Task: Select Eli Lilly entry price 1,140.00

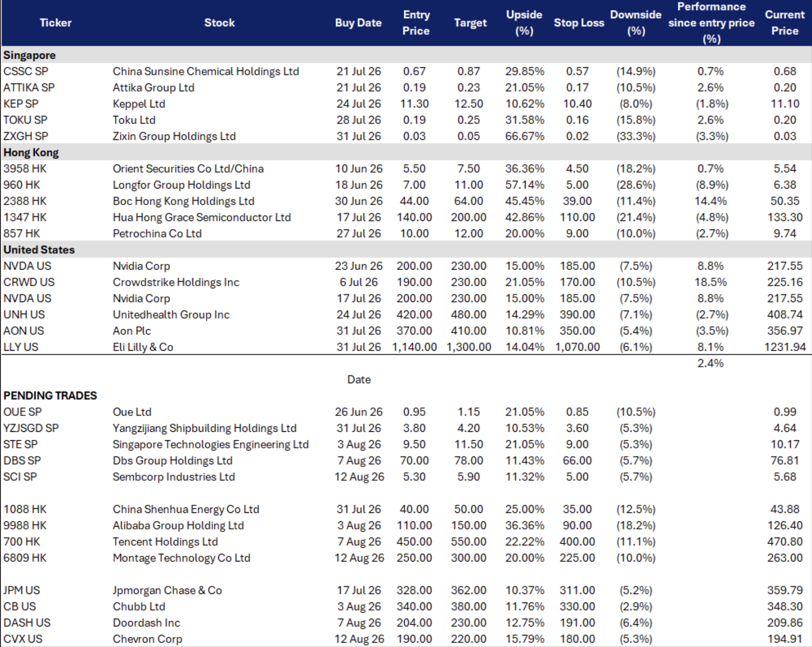Action: pos(414,347)
